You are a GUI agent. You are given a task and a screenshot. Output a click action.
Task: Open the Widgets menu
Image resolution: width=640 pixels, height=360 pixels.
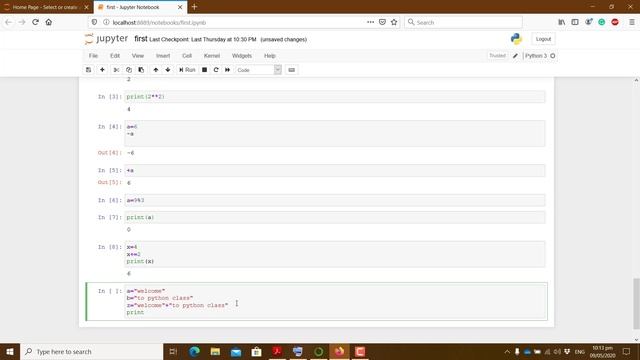[x=242, y=56]
